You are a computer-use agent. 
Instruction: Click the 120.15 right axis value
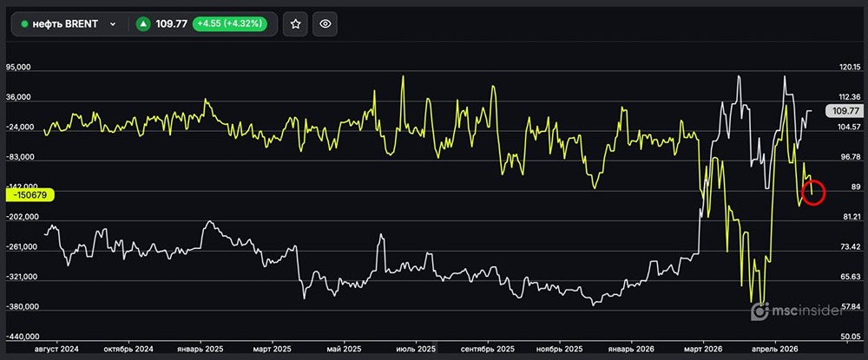[x=850, y=68]
